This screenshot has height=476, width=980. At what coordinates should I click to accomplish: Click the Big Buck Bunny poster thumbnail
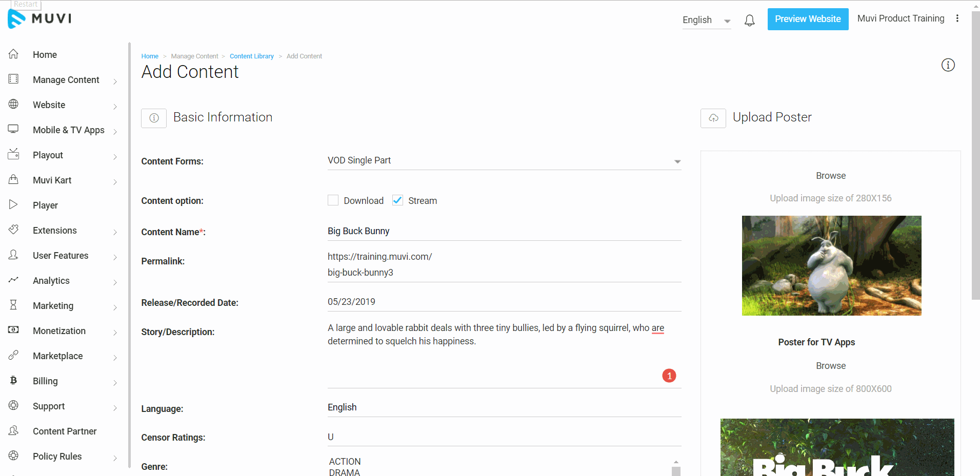[x=831, y=265]
